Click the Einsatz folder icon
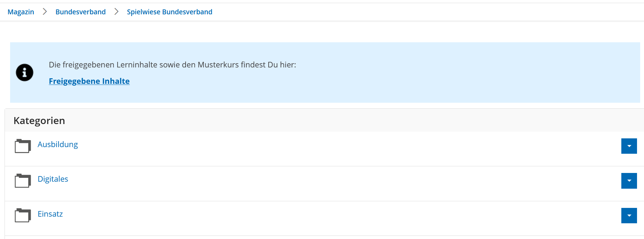Screen dimensions: 644x239 click(23, 215)
